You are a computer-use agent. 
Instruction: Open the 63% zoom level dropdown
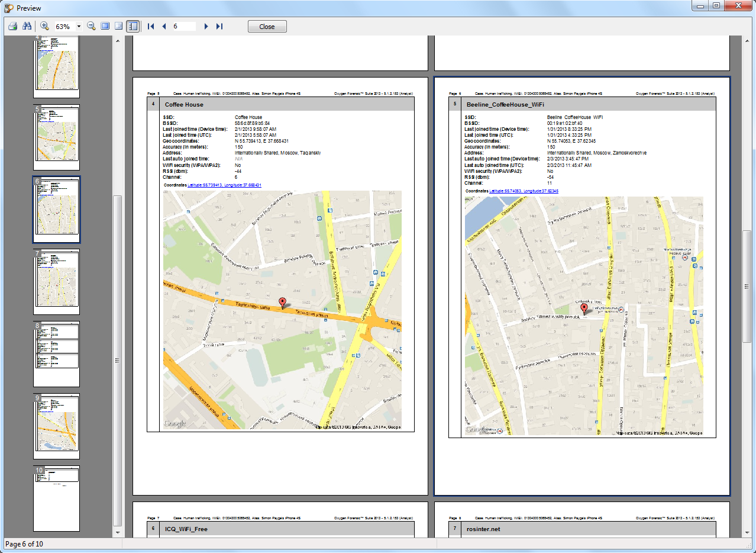pyautogui.click(x=79, y=27)
